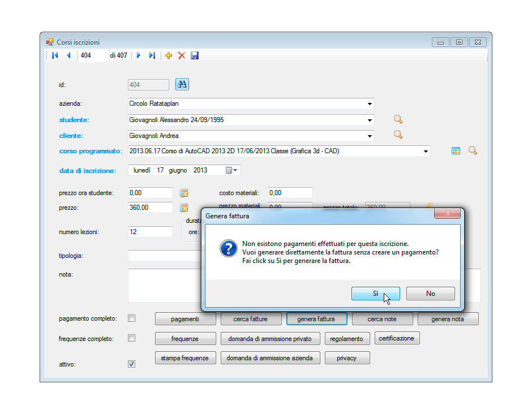Image resolution: width=532 pixels, height=414 pixels.
Task: Click year 2013 in date field
Action: pos(200,170)
